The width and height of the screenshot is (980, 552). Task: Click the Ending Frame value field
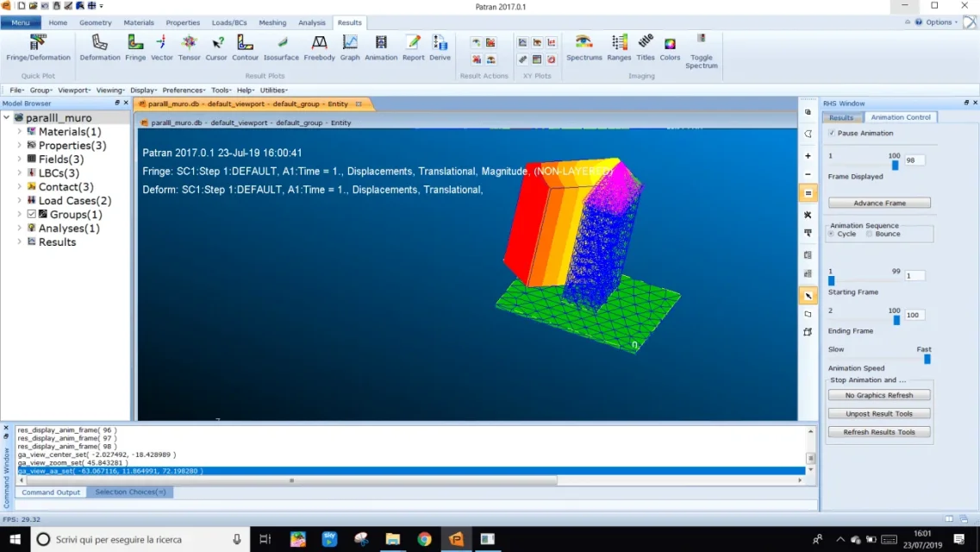tap(914, 315)
